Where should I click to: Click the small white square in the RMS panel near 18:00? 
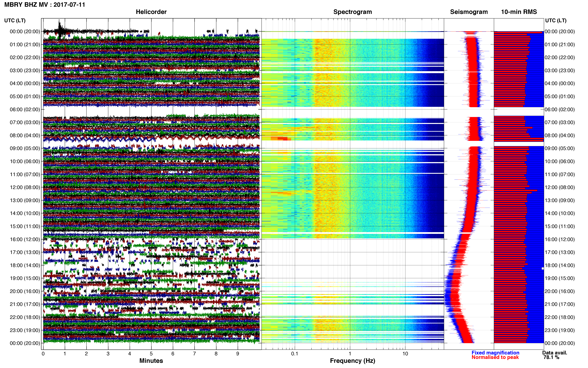(x=543, y=269)
